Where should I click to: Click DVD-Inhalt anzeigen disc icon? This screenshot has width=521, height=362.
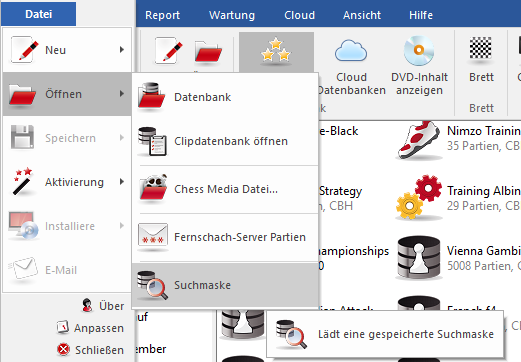[419, 51]
